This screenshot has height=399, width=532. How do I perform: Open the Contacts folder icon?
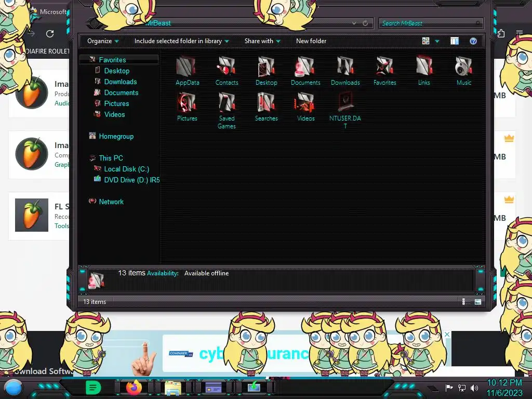coord(227,66)
